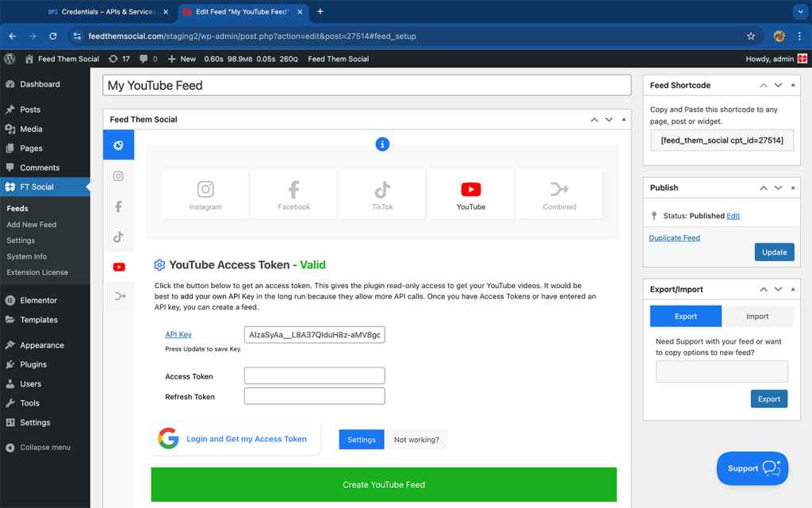This screenshot has height=508, width=812.
Task: Click the feed title field
Action: pyautogui.click(x=366, y=86)
